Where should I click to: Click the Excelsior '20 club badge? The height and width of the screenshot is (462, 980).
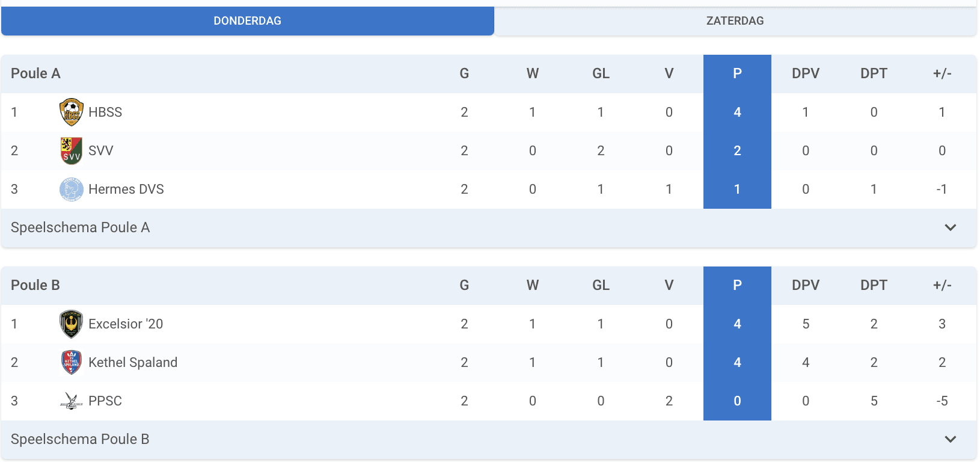point(72,324)
